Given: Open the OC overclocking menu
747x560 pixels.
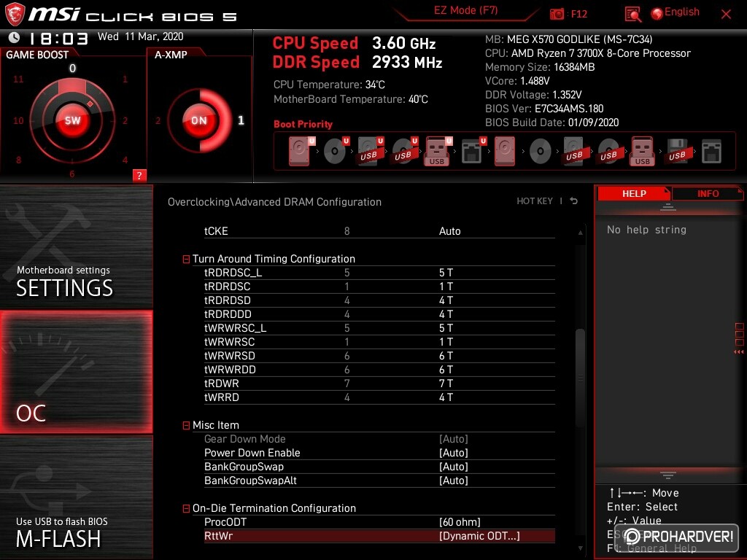Looking at the screenshot, I should pos(76,372).
